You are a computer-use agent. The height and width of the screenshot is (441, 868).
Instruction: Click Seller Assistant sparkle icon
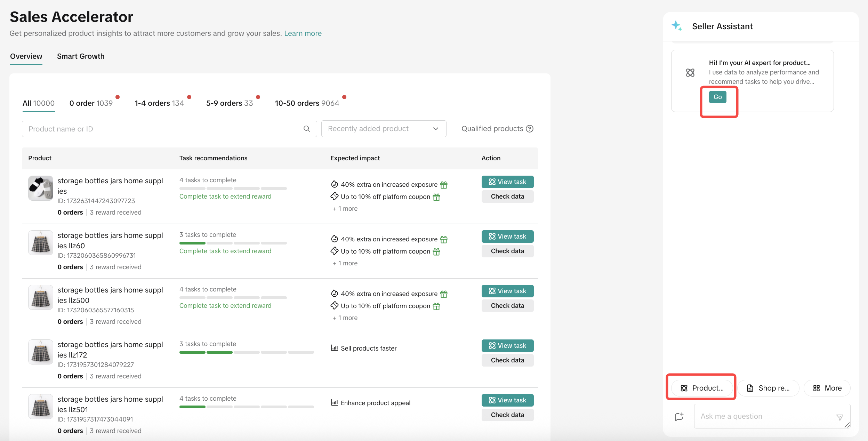coord(677,26)
